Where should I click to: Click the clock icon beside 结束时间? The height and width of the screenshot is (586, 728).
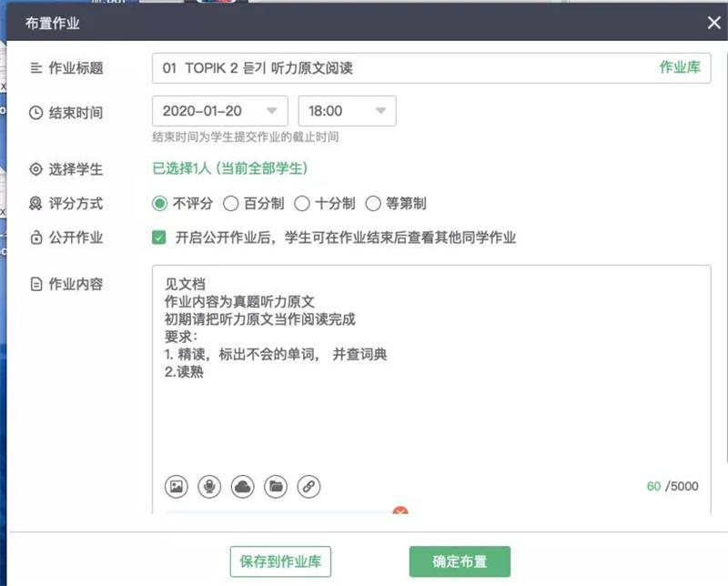(x=35, y=110)
